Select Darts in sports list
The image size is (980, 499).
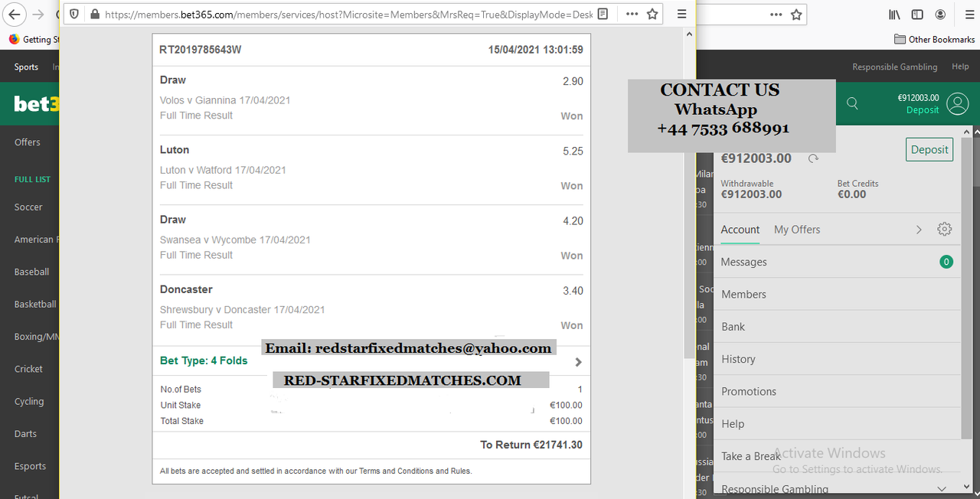coord(25,434)
